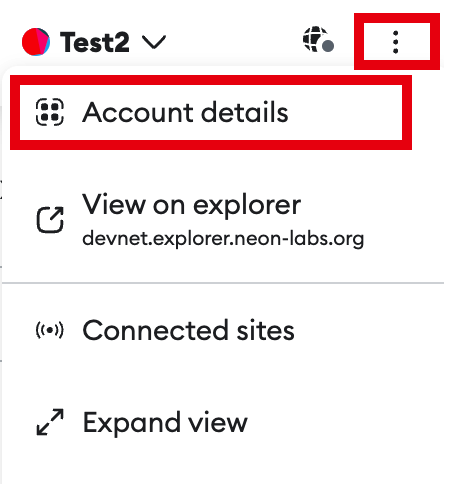Open the three-dot account options menu
The height and width of the screenshot is (484, 476).
point(396,42)
